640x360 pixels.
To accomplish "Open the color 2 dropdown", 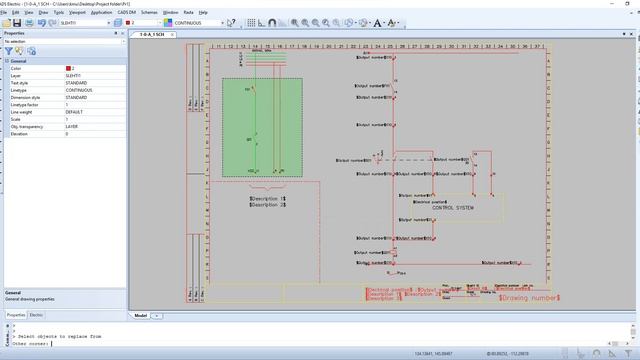I will (160, 23).
